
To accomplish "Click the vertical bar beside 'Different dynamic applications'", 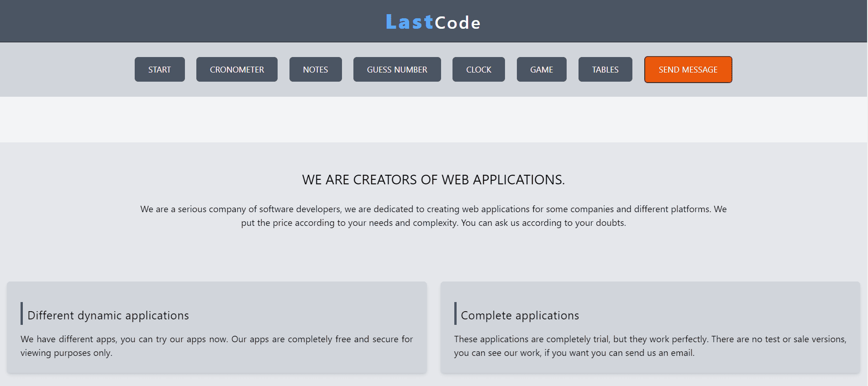I will tap(21, 313).
